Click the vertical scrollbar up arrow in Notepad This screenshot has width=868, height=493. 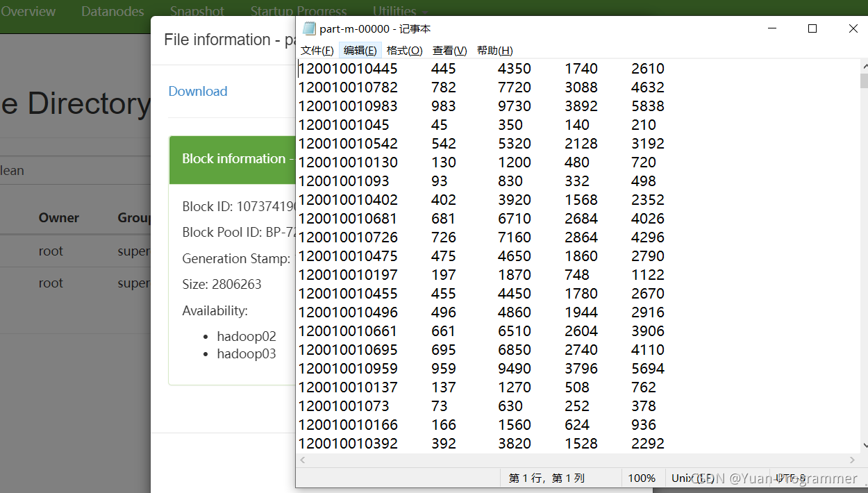(864, 67)
